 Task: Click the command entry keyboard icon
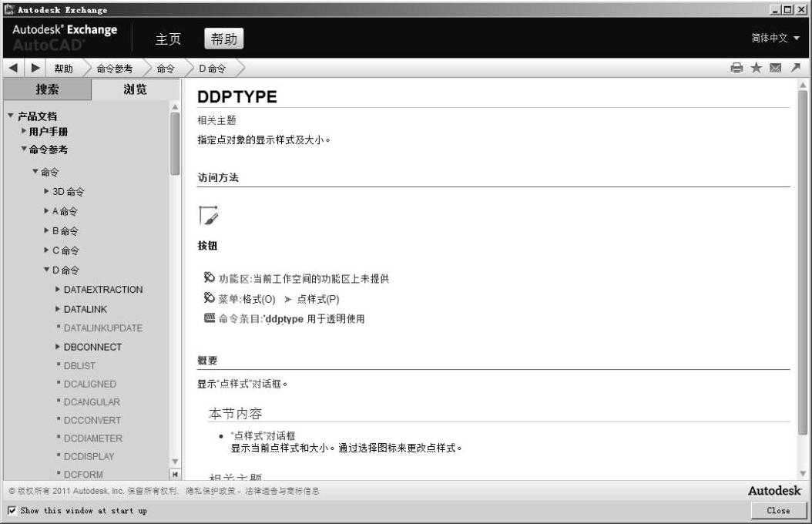click(210, 318)
